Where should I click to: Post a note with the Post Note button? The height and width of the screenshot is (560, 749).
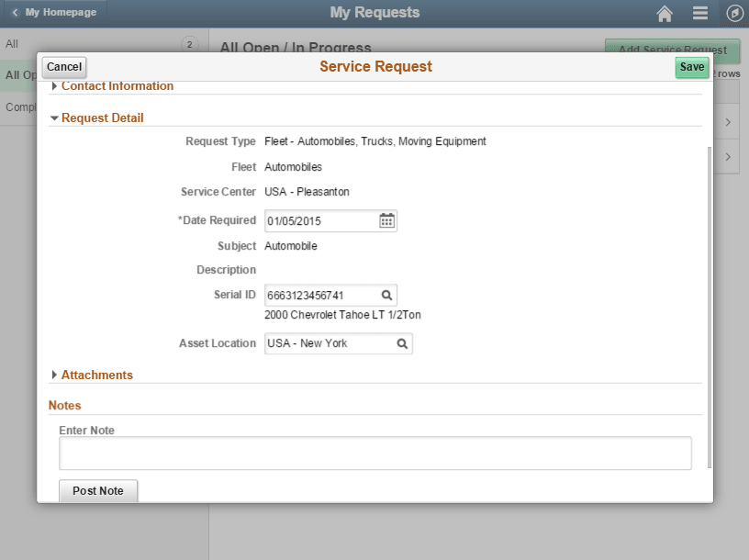pyautogui.click(x=97, y=490)
